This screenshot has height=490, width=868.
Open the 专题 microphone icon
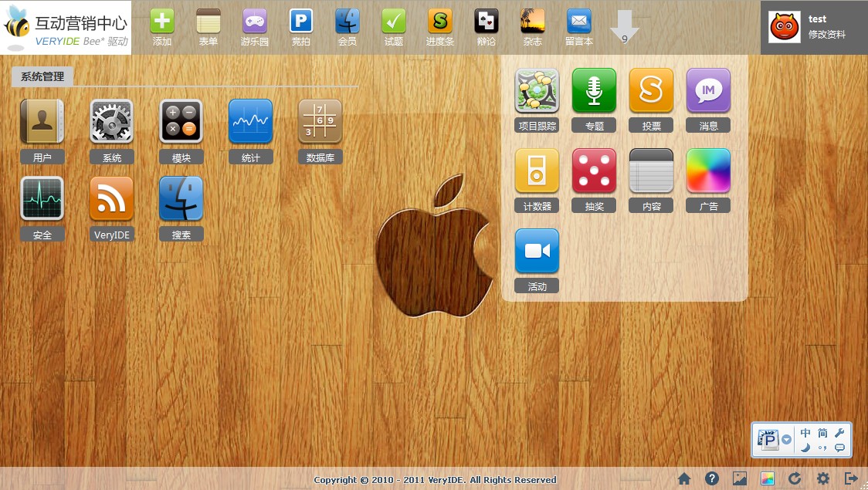[x=594, y=91]
